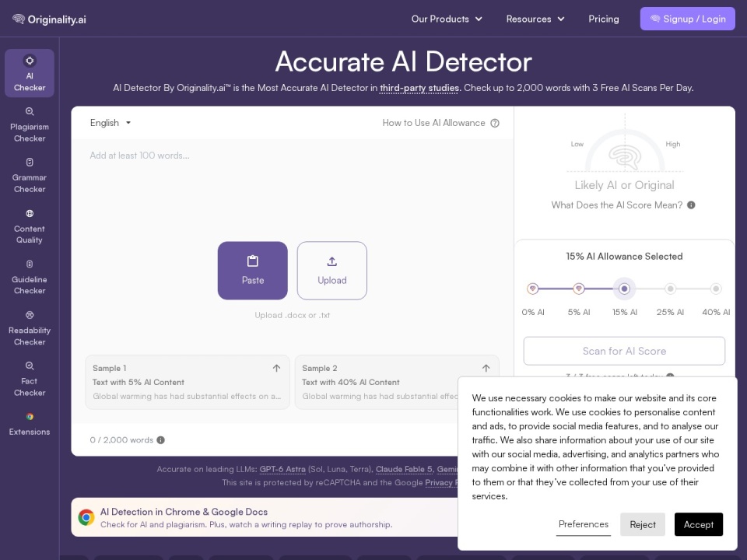Click What Does the AI Score Mean text
This screenshot has width=747, height=560.
pos(617,205)
